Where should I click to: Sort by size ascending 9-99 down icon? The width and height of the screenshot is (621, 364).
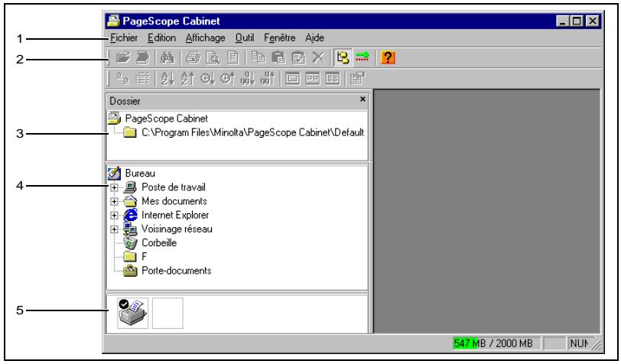[247, 79]
